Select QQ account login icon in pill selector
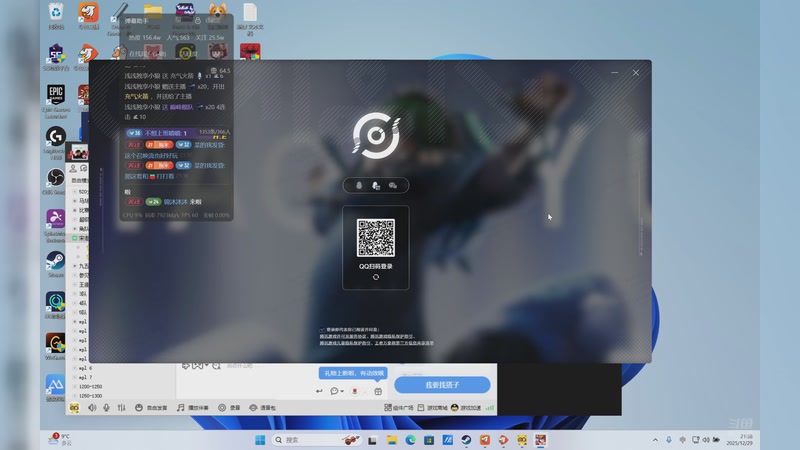 tap(359, 185)
